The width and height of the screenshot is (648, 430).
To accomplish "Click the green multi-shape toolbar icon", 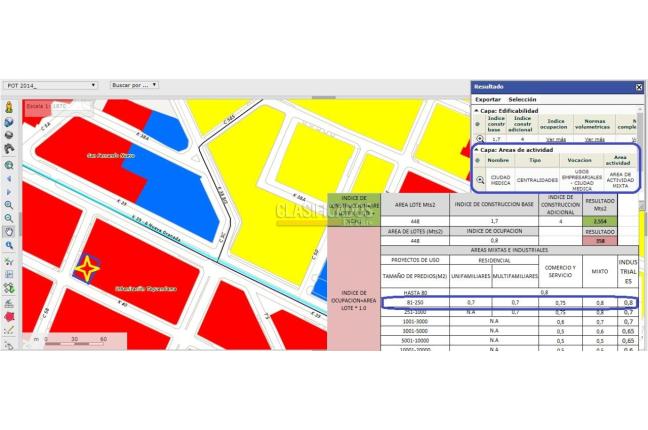I will 9,288.
